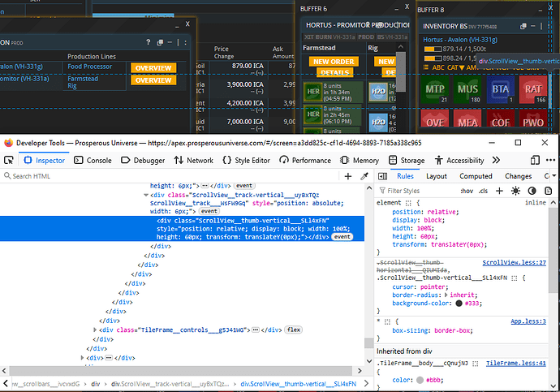560x392 pixels.
Task: Click the PWO inventory tile
Action: (533, 118)
